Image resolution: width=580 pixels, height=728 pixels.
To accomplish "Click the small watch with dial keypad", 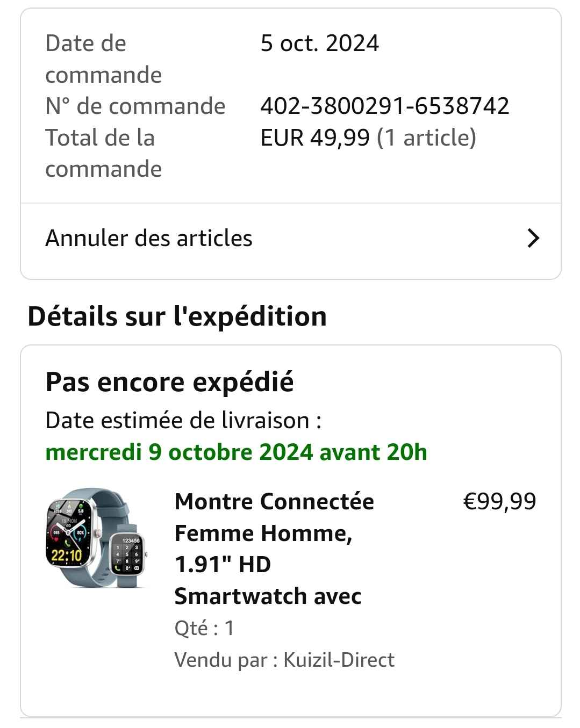I will click(129, 554).
